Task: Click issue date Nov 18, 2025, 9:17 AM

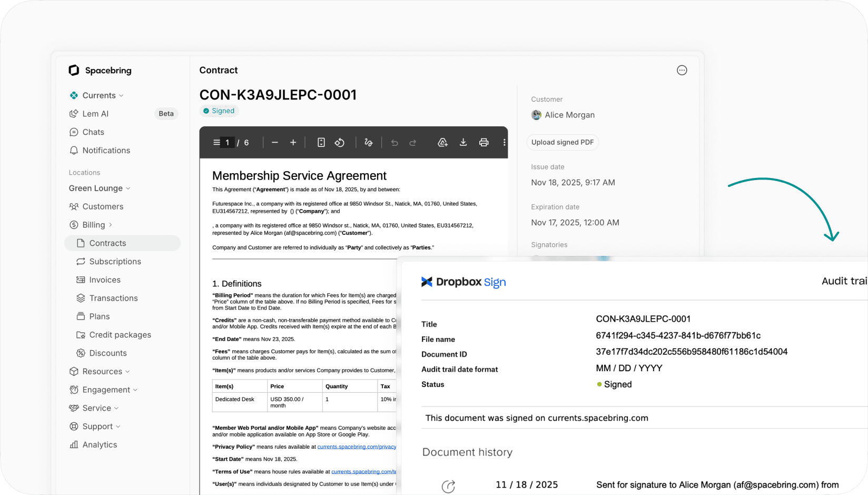Action: pos(573,183)
